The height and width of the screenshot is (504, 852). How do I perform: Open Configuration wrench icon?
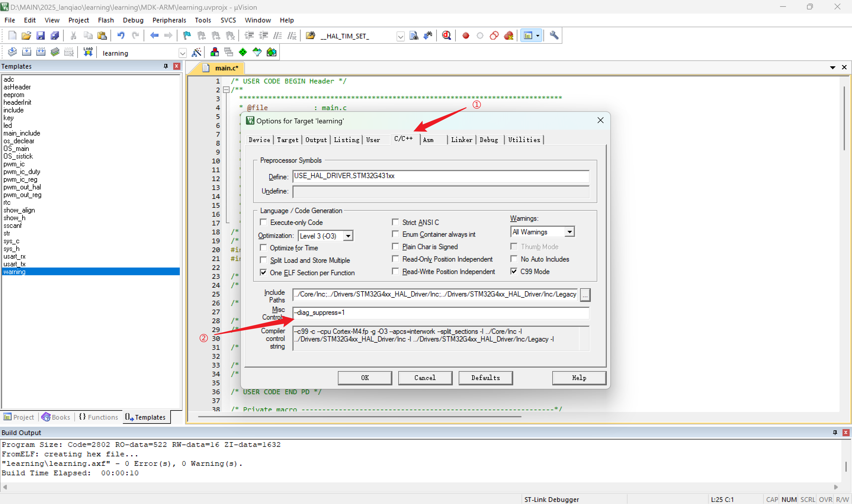coord(554,35)
